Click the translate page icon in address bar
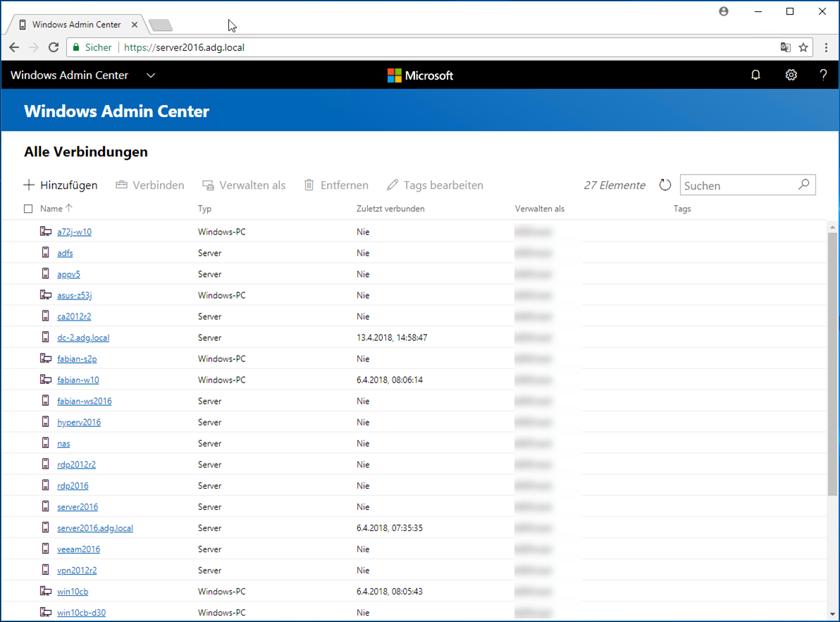This screenshot has height=622, width=840. [x=785, y=48]
